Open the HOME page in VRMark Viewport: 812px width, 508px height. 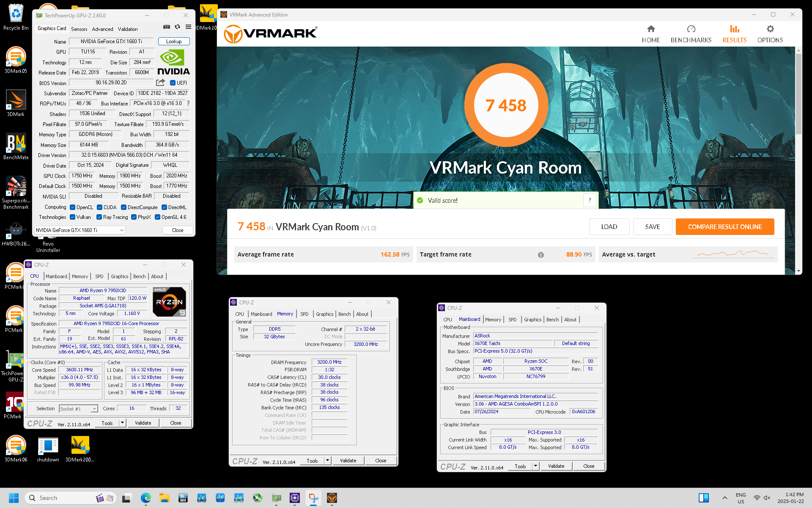(651, 34)
